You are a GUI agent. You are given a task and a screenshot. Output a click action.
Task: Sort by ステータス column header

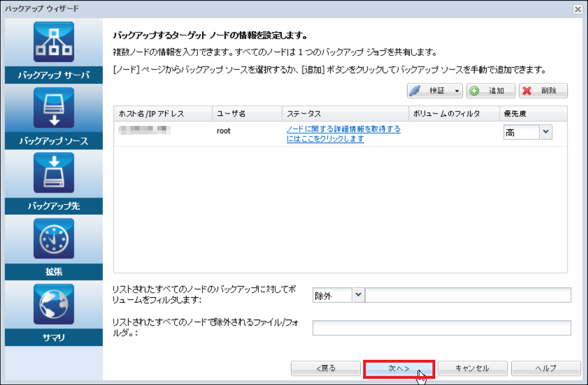pyautogui.click(x=345, y=114)
